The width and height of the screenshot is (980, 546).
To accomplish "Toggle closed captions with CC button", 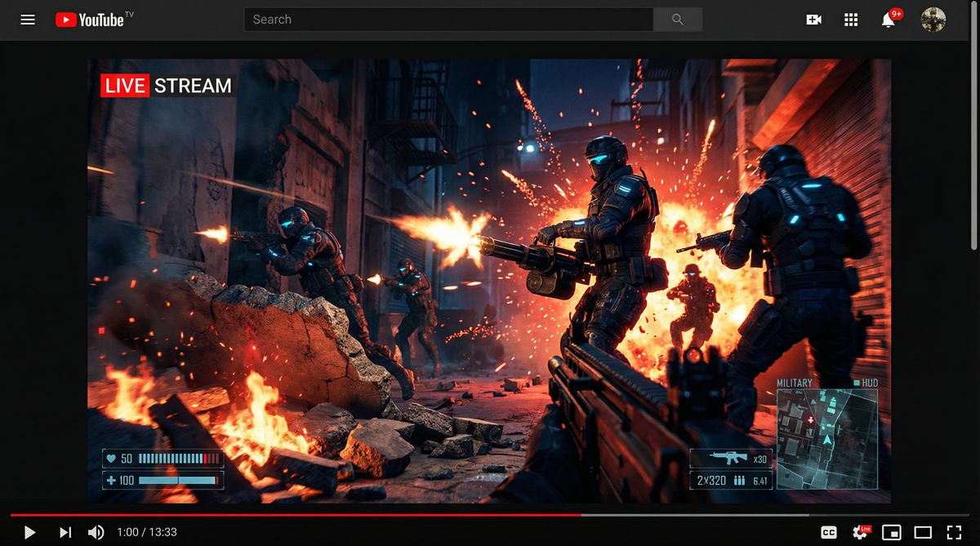I will [828, 532].
